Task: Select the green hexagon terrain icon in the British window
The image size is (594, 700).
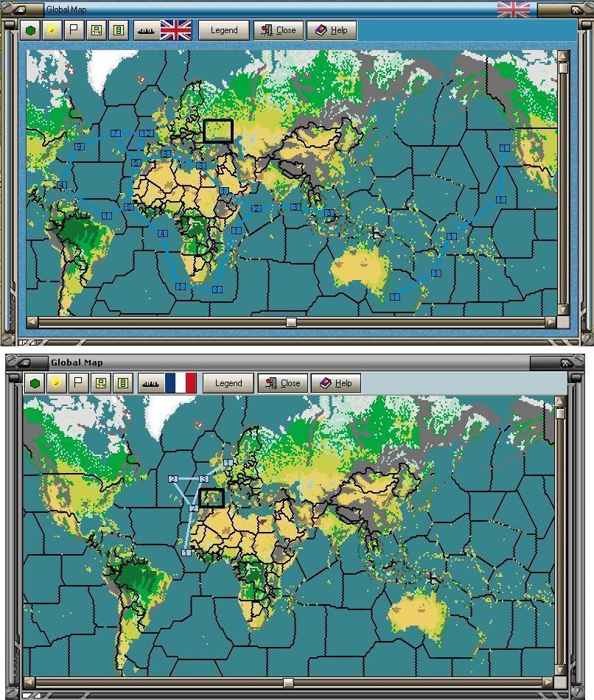Action: click(30, 30)
